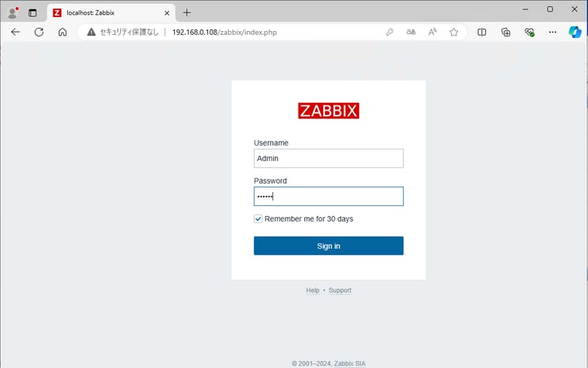This screenshot has width=588, height=368.
Task: Click the address bar URL
Action: point(224,33)
